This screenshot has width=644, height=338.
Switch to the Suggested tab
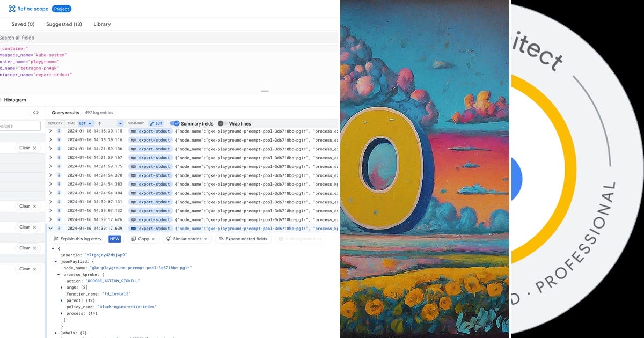coord(63,24)
